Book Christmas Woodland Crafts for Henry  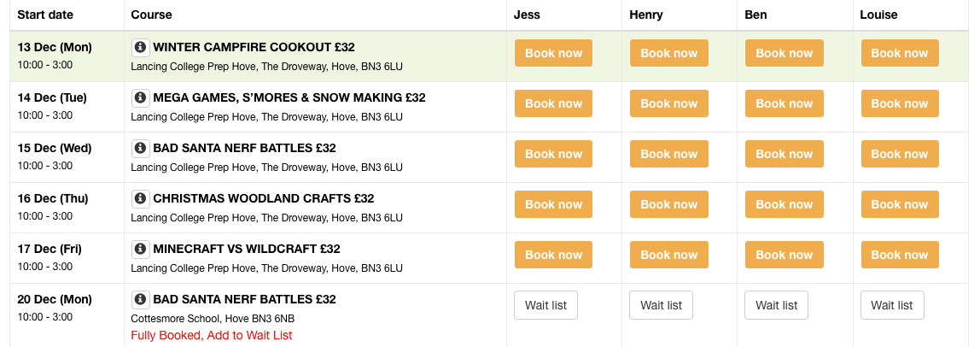point(668,204)
